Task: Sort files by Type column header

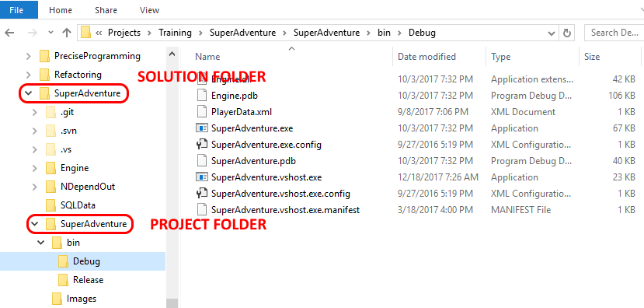Action: (500, 57)
